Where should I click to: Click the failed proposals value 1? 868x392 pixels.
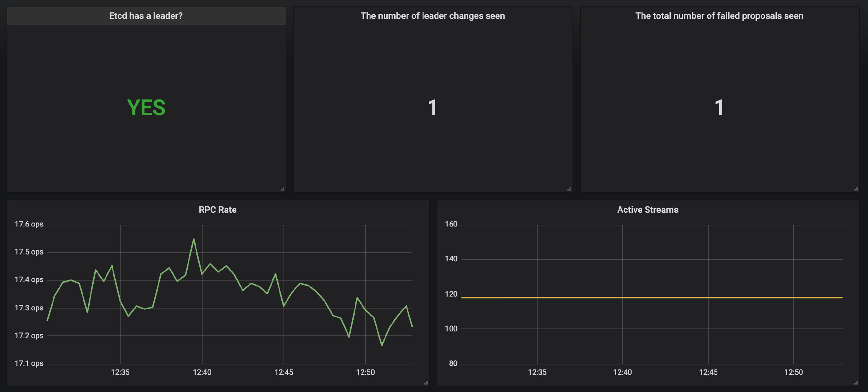click(719, 108)
